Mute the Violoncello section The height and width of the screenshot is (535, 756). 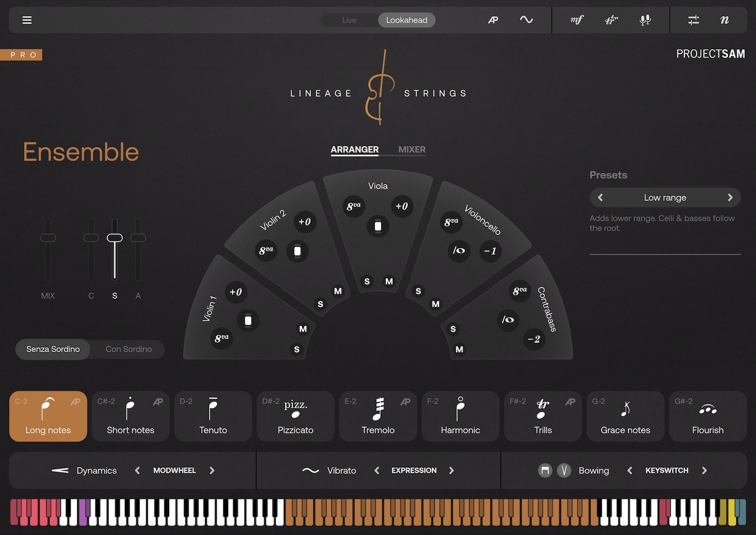tap(436, 304)
